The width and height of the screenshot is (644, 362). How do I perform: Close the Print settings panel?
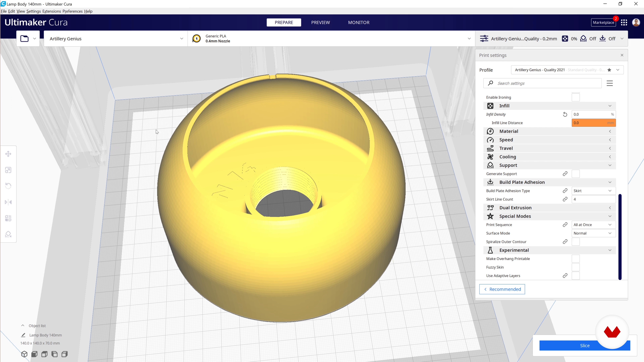[622, 55]
